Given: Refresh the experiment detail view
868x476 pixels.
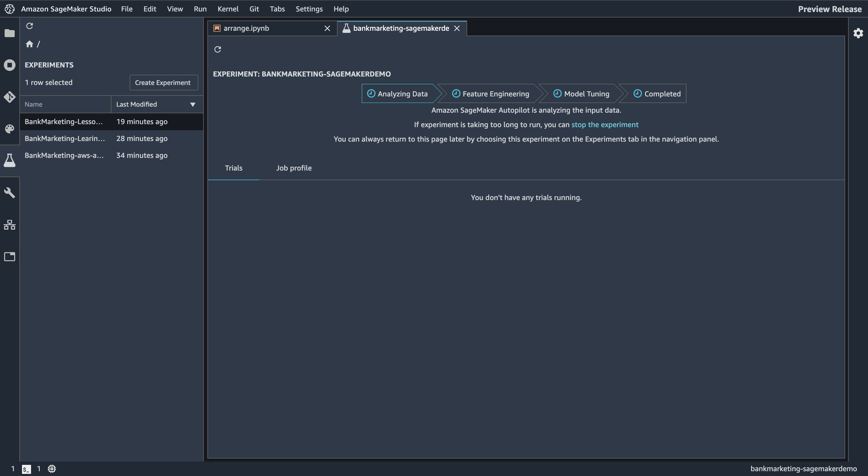Looking at the screenshot, I should [x=218, y=49].
